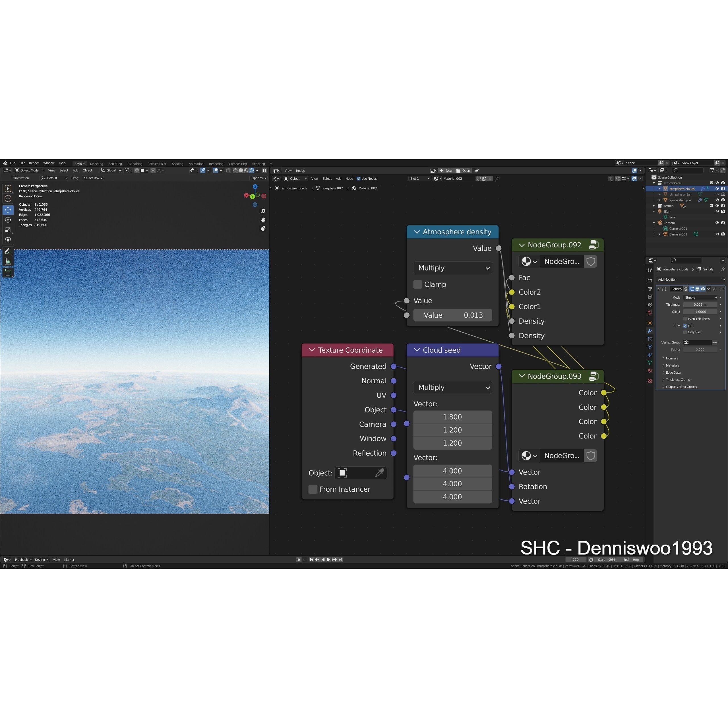Click the Value 0.013 slider field
Screen dimensions: 728x728
(452, 315)
